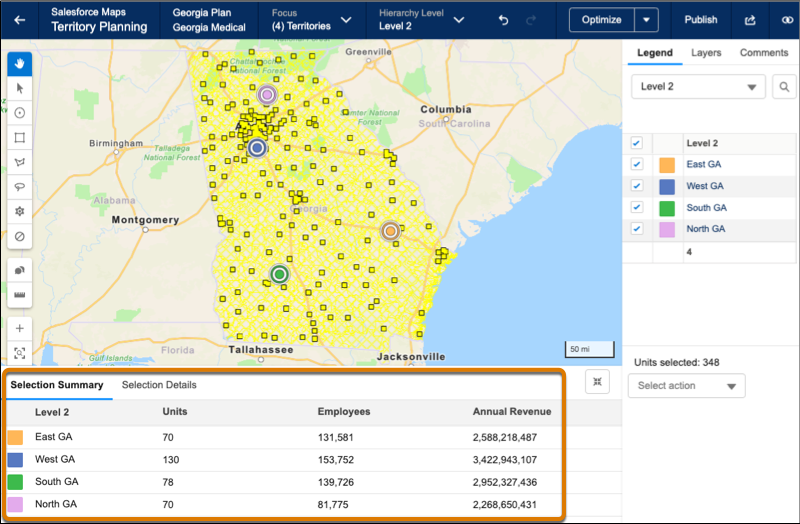Zoom in with the plus button
800x524 pixels.
tap(19, 329)
